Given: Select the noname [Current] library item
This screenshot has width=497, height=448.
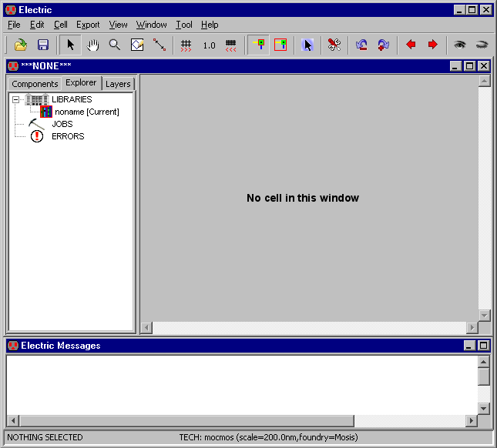Looking at the screenshot, I should point(86,112).
